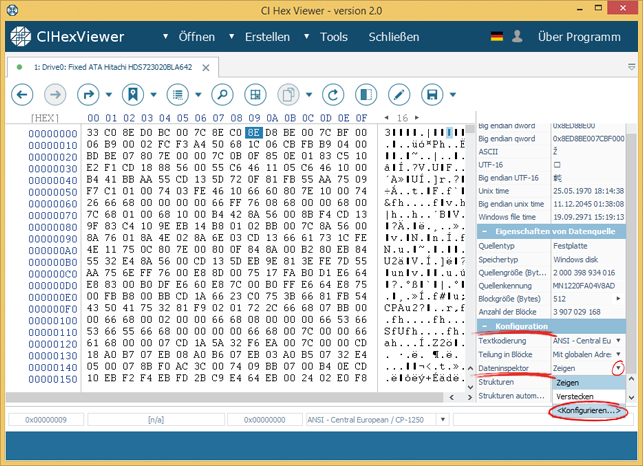Collapse the Konfiguration section
The width and height of the screenshot is (643, 466).
(x=484, y=327)
